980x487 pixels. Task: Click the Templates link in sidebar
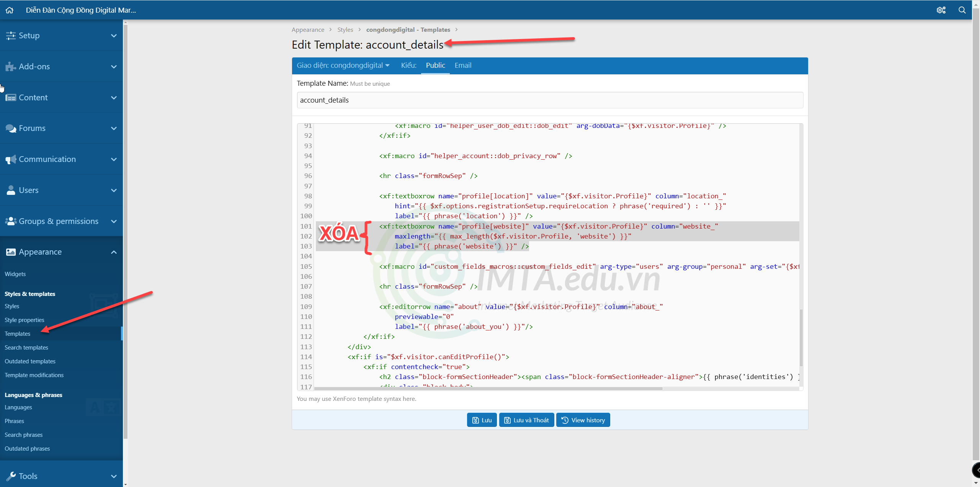tap(18, 333)
